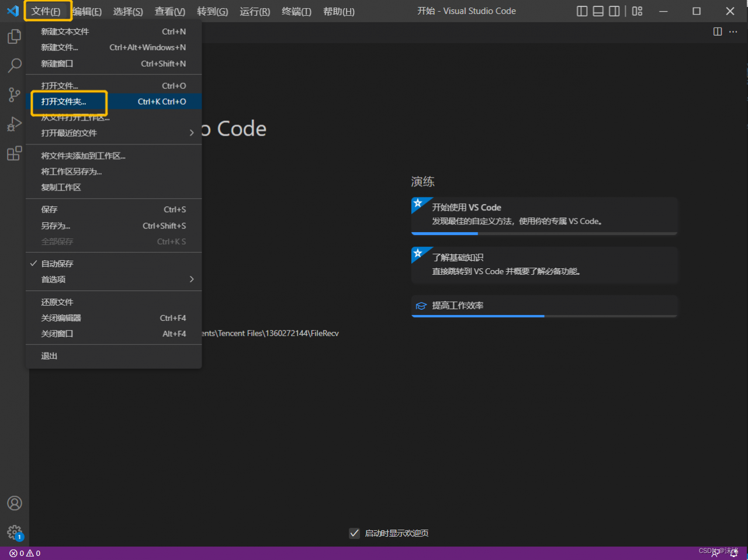Choose 新建文本文件 from the menu

click(x=113, y=32)
